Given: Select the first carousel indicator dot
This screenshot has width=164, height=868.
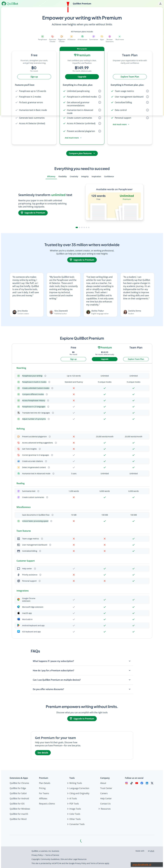Looking at the screenshot, I should pyautogui.click(x=77, y=227).
